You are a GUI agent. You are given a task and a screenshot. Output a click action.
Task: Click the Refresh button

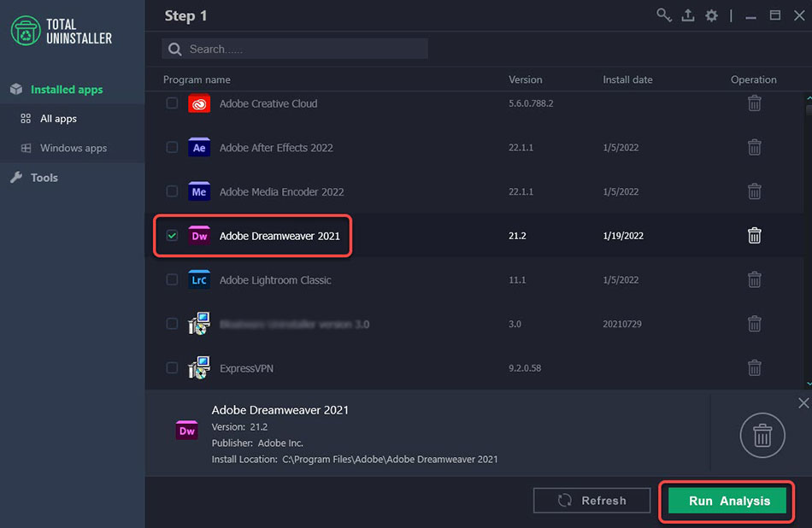[592, 501]
